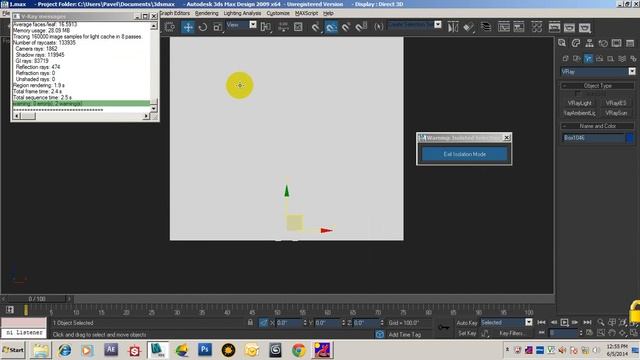Toggle the selection lock icon
The width and height of the screenshot is (640, 360).
click(250, 322)
